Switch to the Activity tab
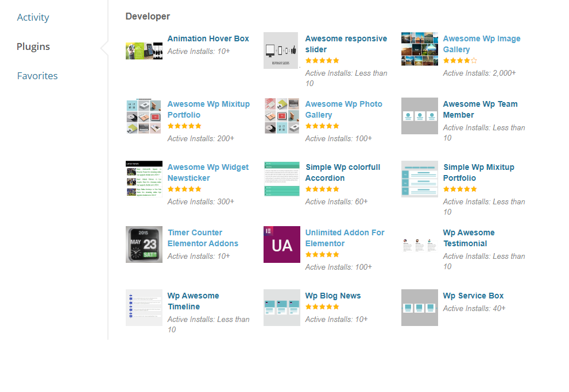569x392 pixels. click(x=33, y=17)
